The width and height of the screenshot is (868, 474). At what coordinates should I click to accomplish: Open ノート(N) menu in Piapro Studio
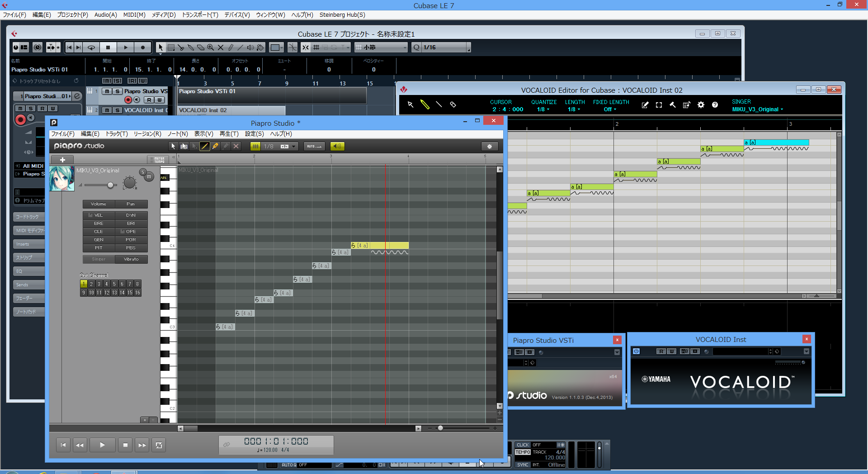pyautogui.click(x=178, y=134)
